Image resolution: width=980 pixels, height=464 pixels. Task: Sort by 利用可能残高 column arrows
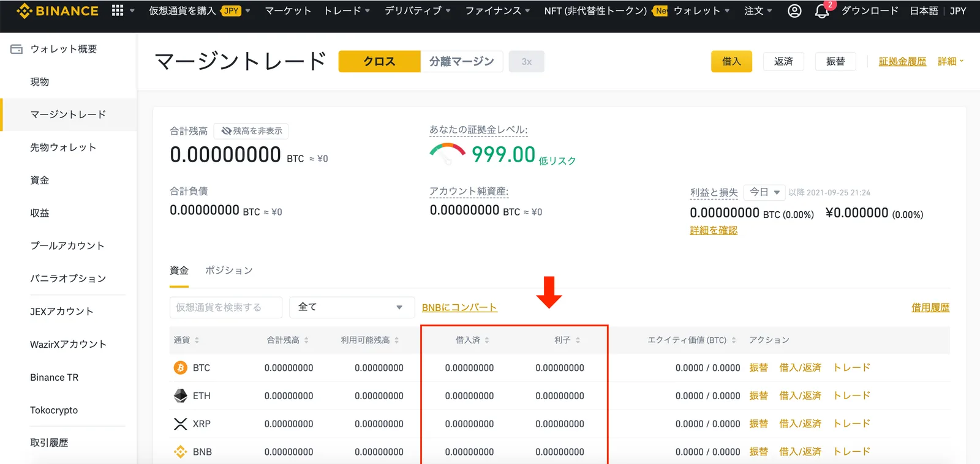396,340
